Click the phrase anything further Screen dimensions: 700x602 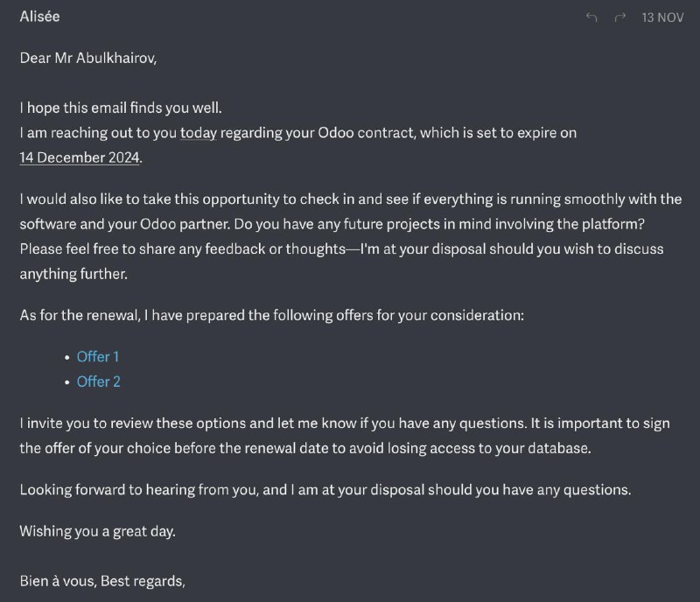pos(73,274)
